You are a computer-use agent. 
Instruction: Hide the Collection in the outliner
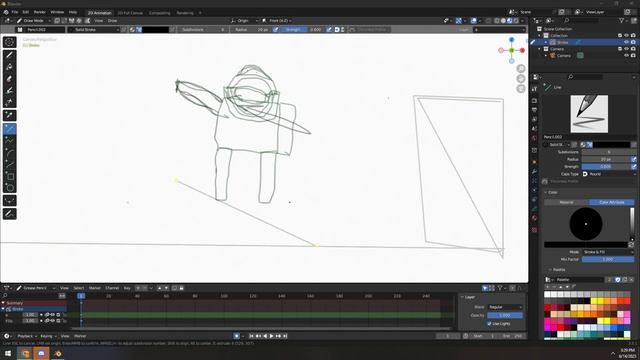pyautogui.click(x=627, y=36)
